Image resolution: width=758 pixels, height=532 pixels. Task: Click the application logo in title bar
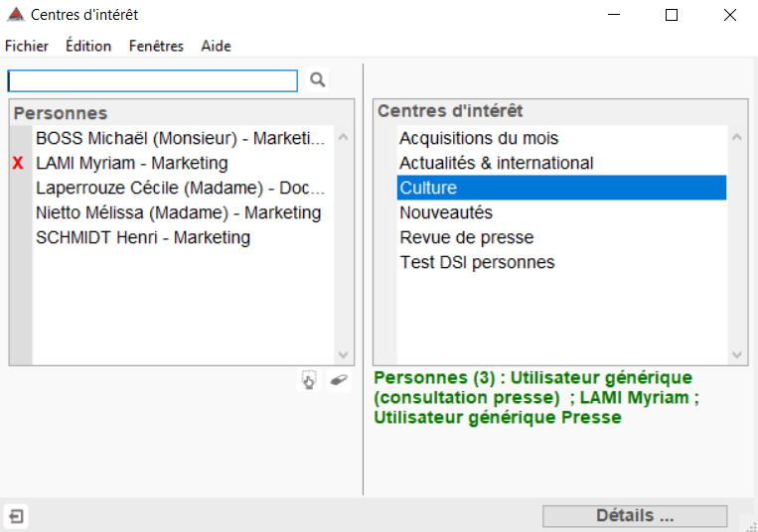click(x=16, y=15)
